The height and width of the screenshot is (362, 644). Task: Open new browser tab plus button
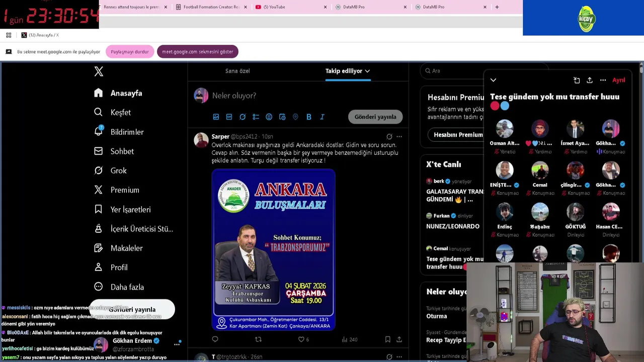pos(497,7)
